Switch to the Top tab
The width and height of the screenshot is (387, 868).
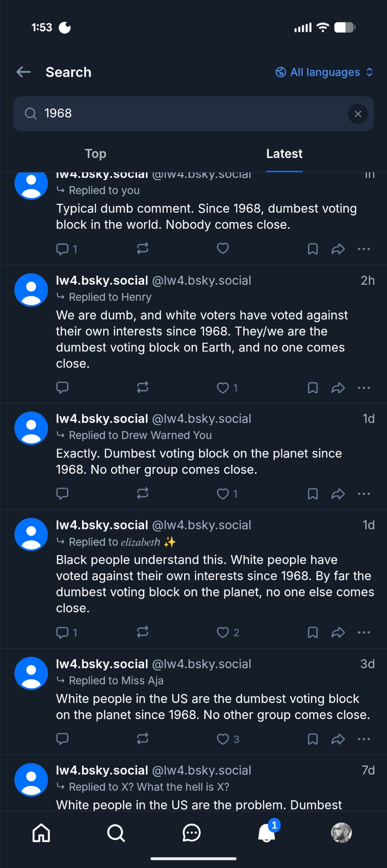point(96,154)
